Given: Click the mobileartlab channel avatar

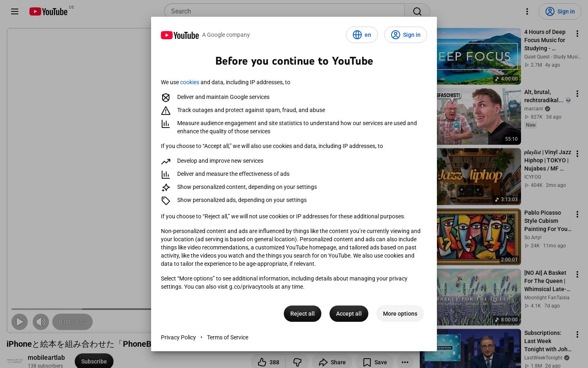Looking at the screenshot, I should (x=15, y=361).
